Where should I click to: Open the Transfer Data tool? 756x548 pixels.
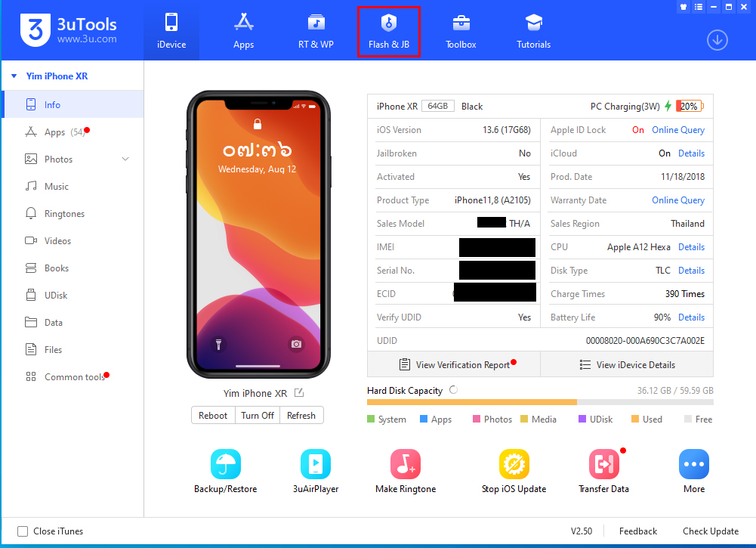click(603, 464)
